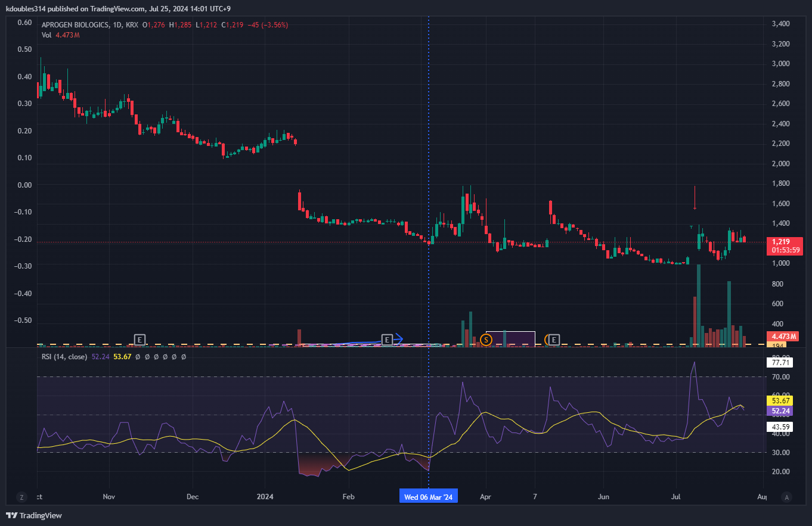Click the 2024 label on time axis
Image resolution: width=812 pixels, height=526 pixels.
(265, 496)
